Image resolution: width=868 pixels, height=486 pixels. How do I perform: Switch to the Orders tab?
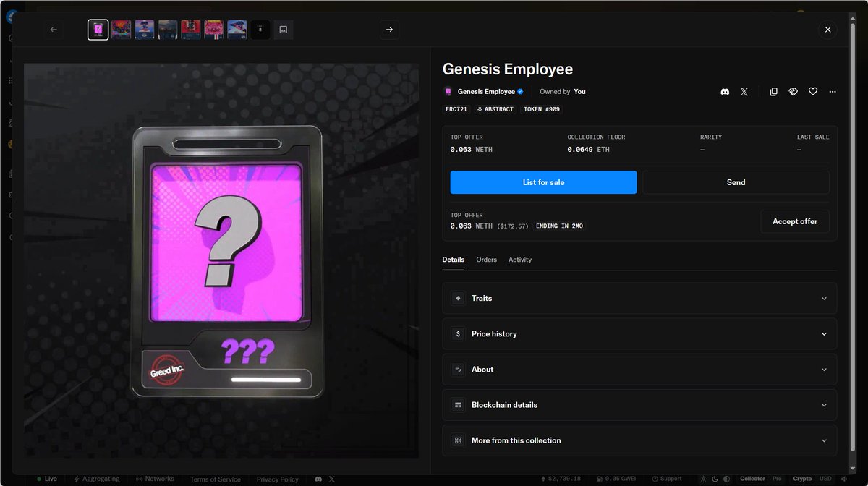tap(486, 260)
